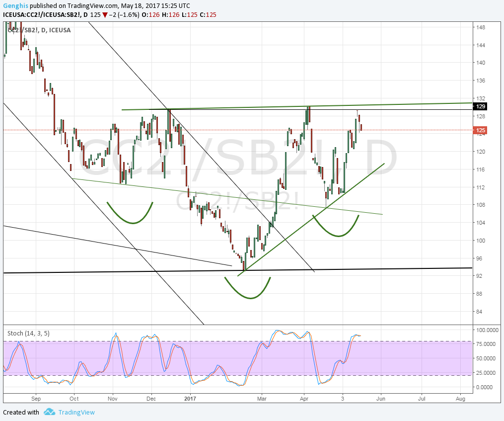504x421 pixels.
Task: Click the 100.0000 stochastic scale label
Action: point(488,330)
